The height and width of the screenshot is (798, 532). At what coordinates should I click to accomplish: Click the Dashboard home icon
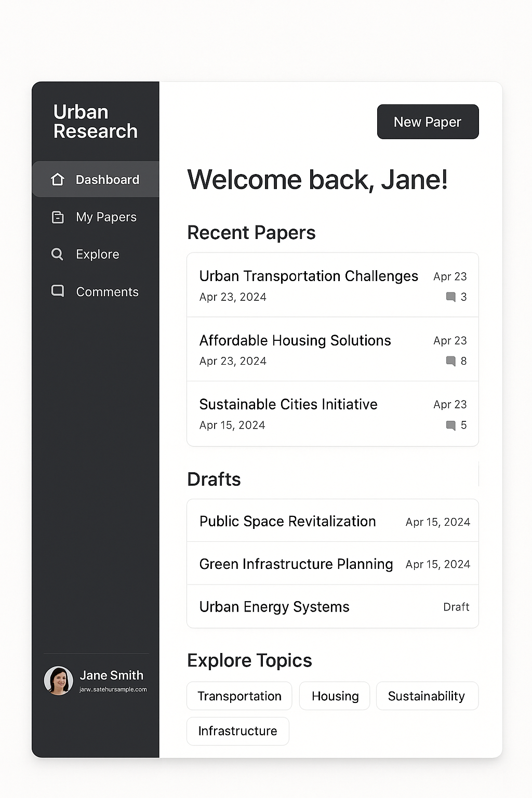click(58, 179)
